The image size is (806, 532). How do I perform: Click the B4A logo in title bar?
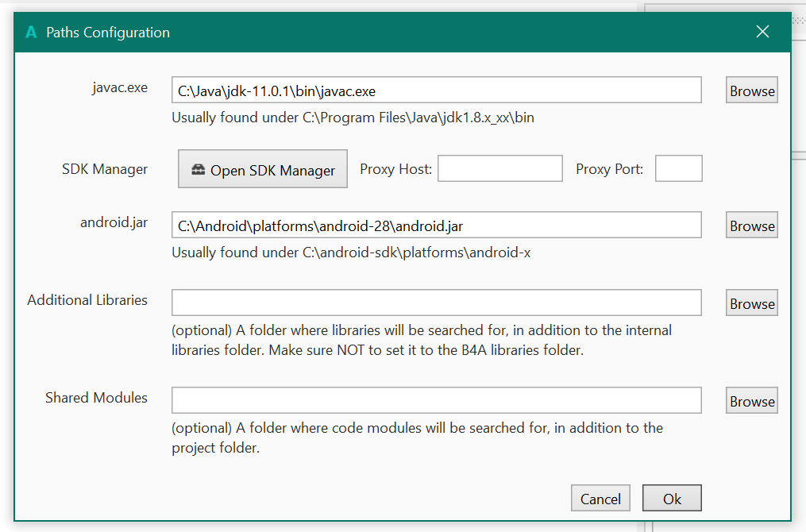pos(32,33)
